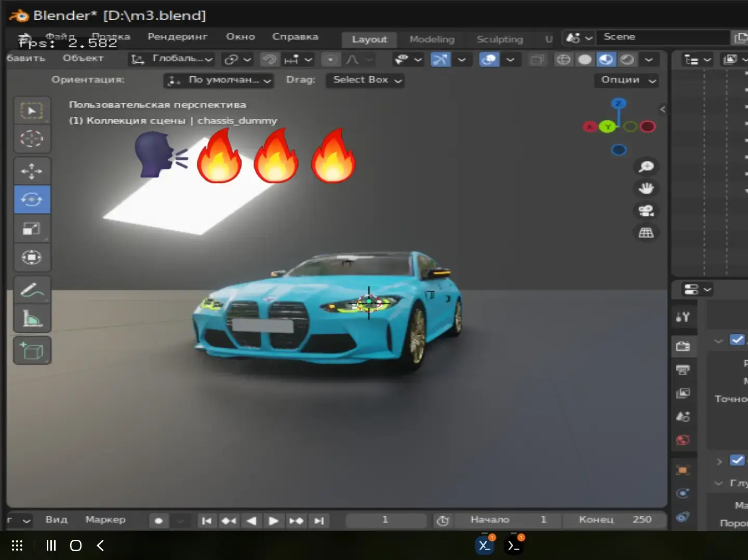Open the Справка menu
Image resolution: width=748 pixels, height=560 pixels.
[295, 37]
